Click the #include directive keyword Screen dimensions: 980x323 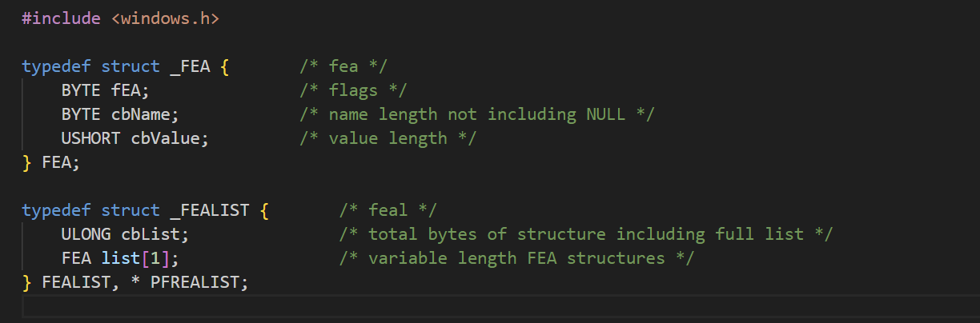[61, 18]
